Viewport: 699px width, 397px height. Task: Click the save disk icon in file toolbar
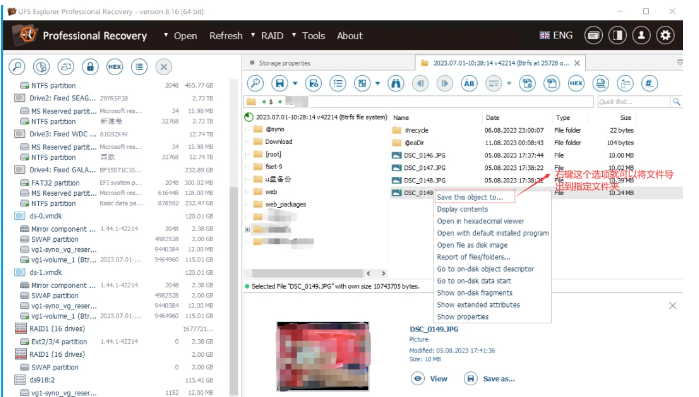coord(280,83)
